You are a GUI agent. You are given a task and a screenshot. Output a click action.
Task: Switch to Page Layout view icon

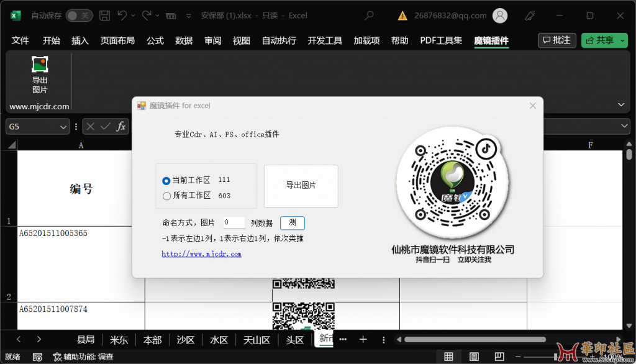pos(474,357)
